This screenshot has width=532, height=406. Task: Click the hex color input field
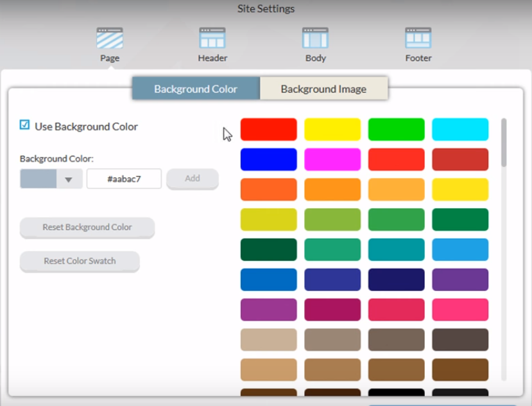(x=124, y=179)
